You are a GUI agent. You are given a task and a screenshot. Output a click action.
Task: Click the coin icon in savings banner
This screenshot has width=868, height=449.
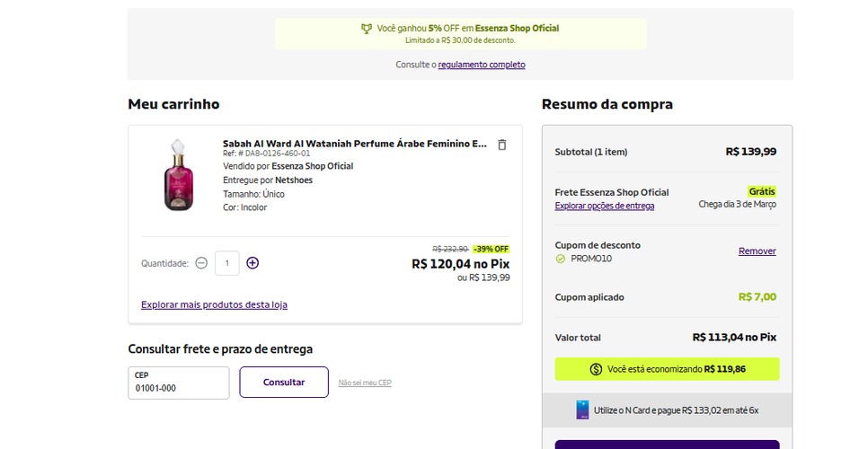(596, 369)
